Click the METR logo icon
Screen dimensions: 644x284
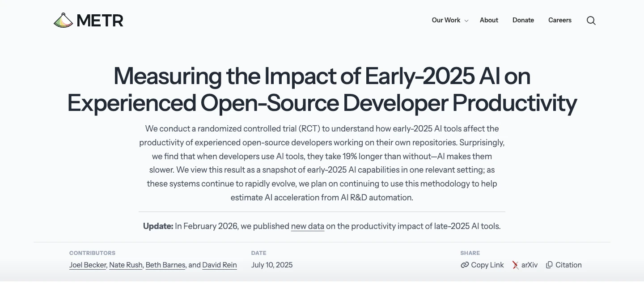(x=63, y=20)
